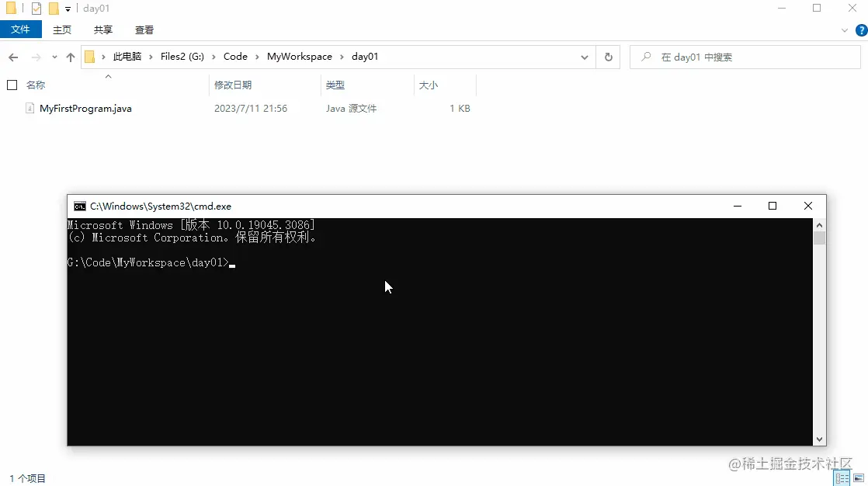Expand address bar history dropdown
Screen dimensions: 868x486
584,57
